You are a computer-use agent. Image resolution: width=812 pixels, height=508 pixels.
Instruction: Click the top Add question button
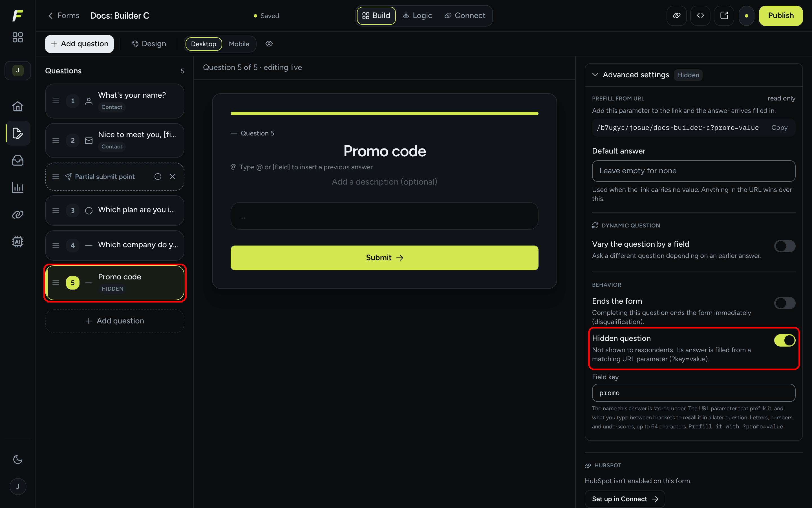click(79, 44)
